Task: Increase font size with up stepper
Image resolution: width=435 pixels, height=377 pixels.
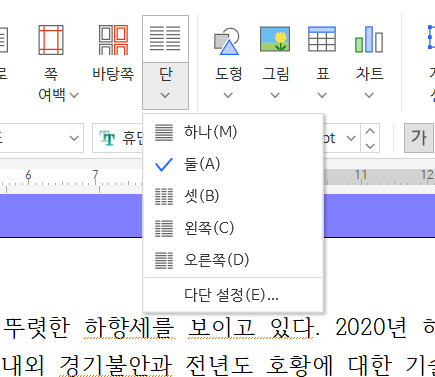Action: [x=370, y=131]
